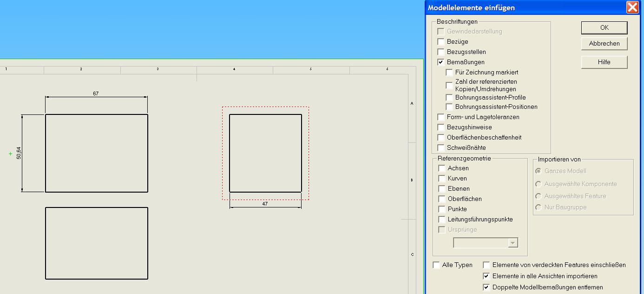Check the Alle Typen checkbox
This screenshot has width=644, height=294.
click(x=436, y=265)
